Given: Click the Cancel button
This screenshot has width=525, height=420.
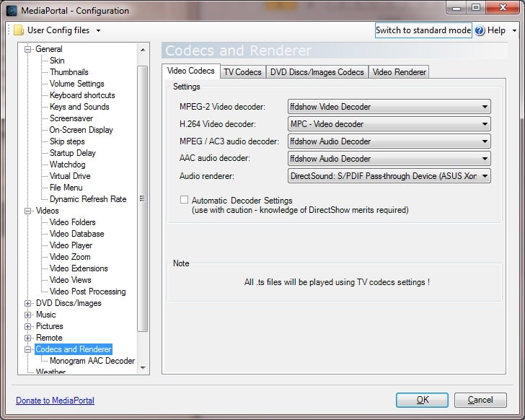Looking at the screenshot, I should tap(480, 400).
